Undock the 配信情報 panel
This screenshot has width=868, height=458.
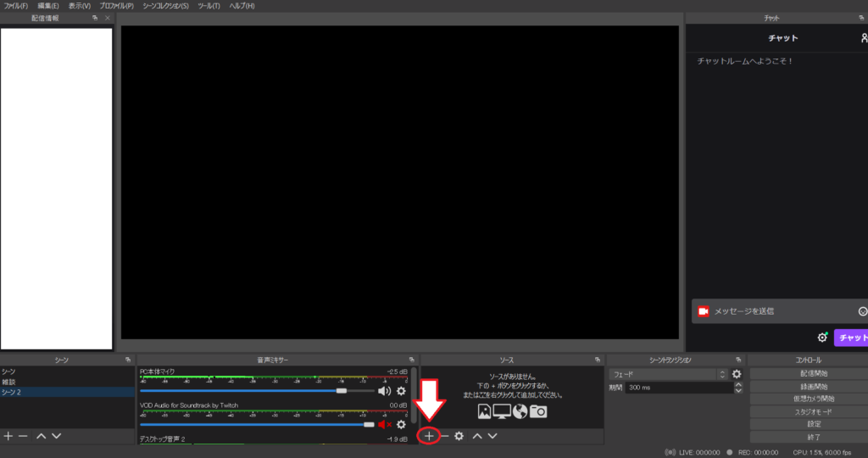[x=95, y=19]
